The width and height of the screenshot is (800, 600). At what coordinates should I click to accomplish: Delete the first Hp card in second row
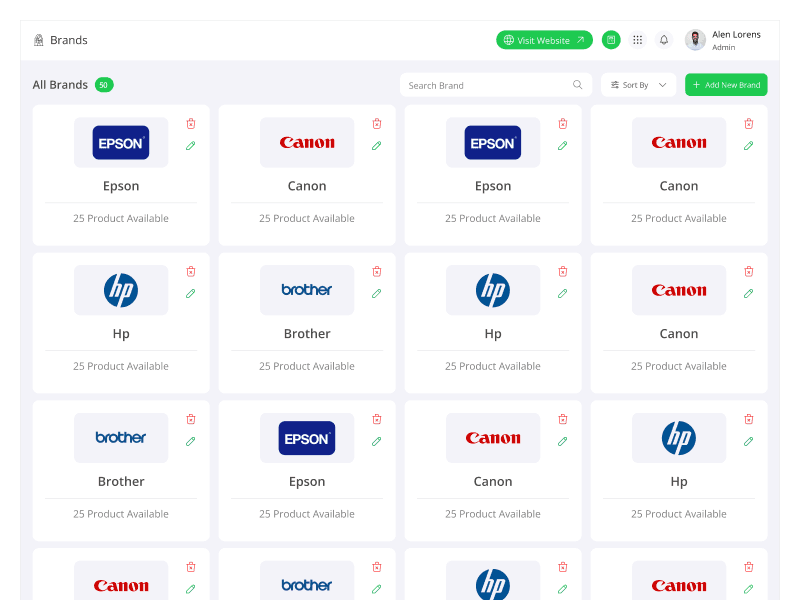[191, 271]
